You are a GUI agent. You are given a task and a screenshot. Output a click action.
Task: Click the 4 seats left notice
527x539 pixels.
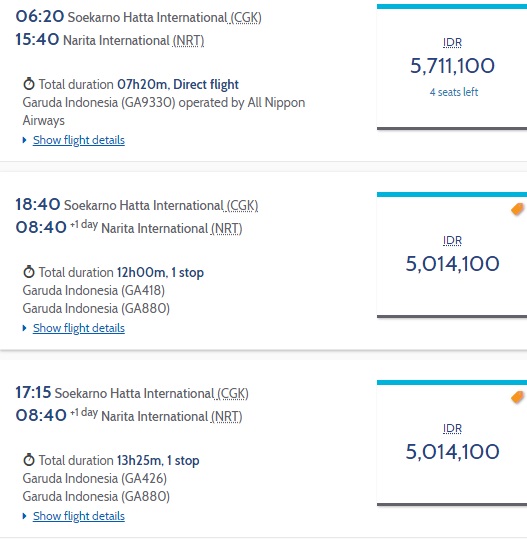(454, 92)
